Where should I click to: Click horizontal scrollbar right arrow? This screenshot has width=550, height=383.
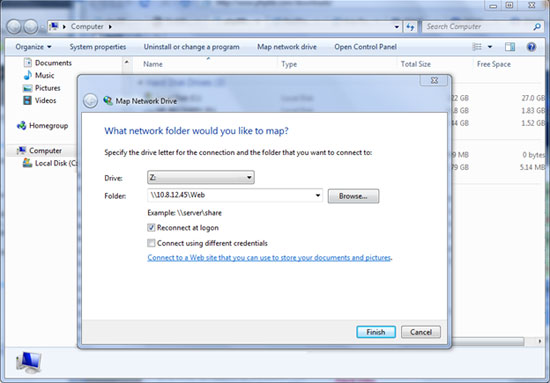point(539,341)
